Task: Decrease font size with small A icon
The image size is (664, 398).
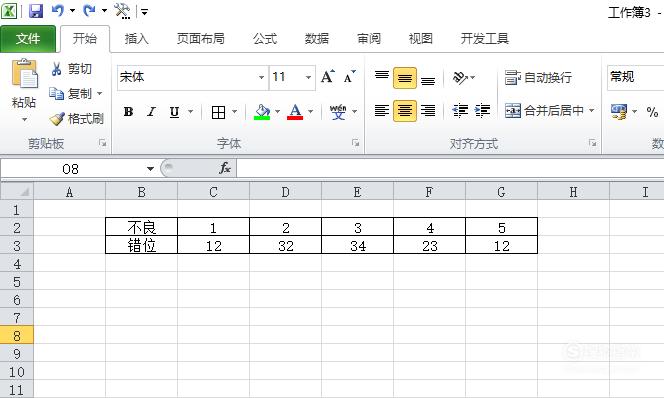Action: [x=349, y=77]
